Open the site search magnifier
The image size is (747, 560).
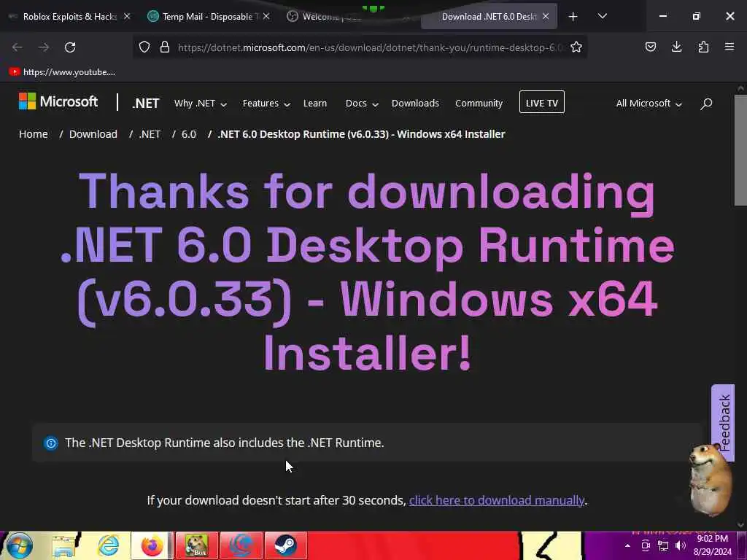tap(706, 104)
